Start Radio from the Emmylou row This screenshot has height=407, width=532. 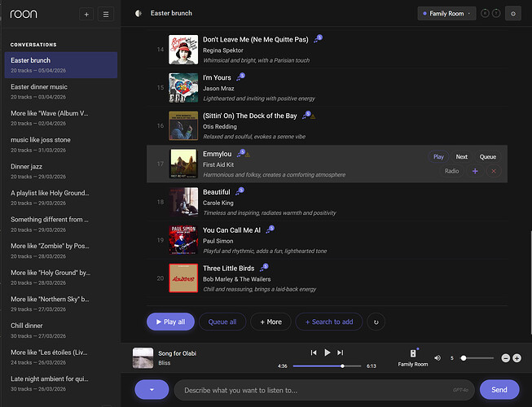click(451, 171)
